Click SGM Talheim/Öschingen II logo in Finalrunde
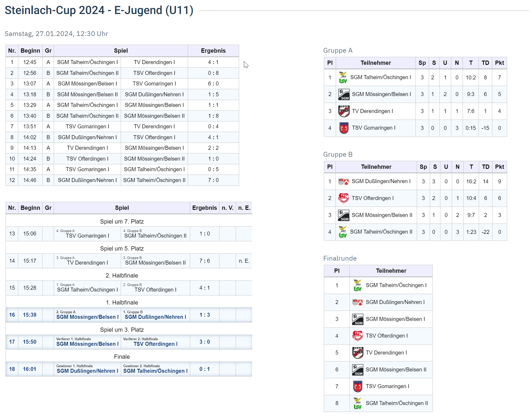Viewport: 532px width, 418px height. coord(357,403)
